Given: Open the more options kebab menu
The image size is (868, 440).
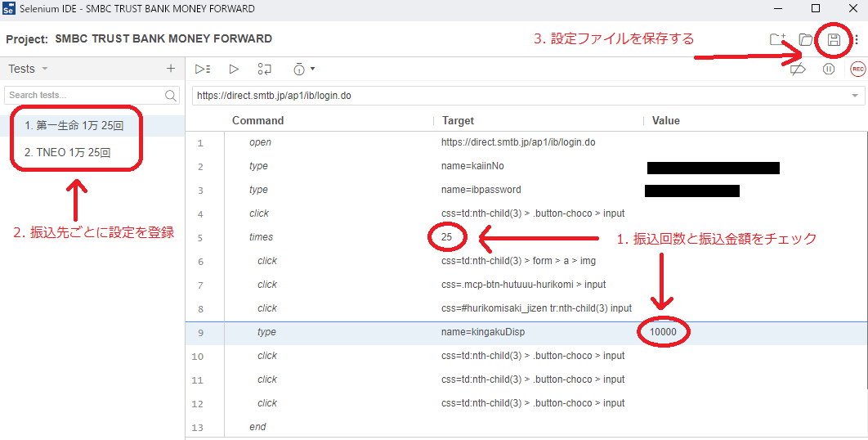Looking at the screenshot, I should [856, 39].
